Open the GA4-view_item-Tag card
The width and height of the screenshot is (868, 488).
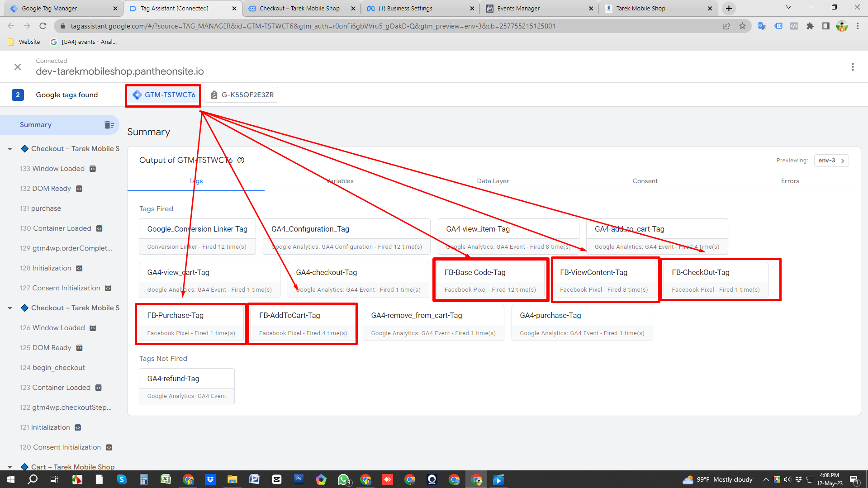508,237
